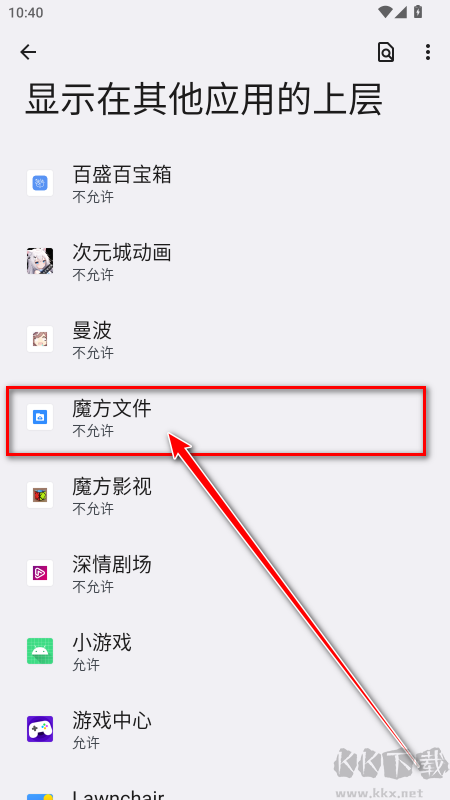Open 小游戏 allowed permission entry
450x800 pixels.
click(x=225, y=652)
